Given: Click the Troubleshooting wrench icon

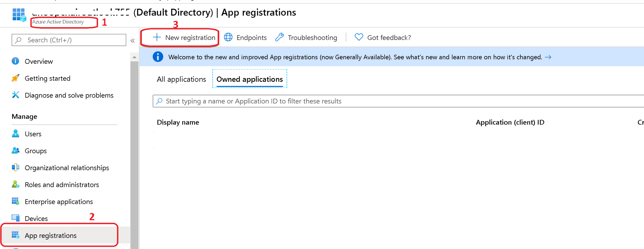Looking at the screenshot, I should pos(279,37).
